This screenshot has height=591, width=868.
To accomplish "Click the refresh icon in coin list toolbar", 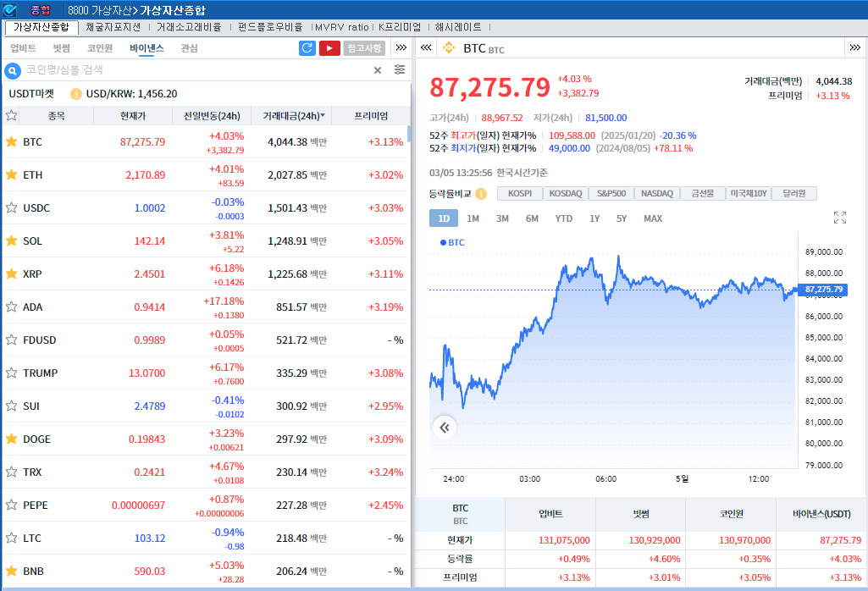I will point(307,48).
